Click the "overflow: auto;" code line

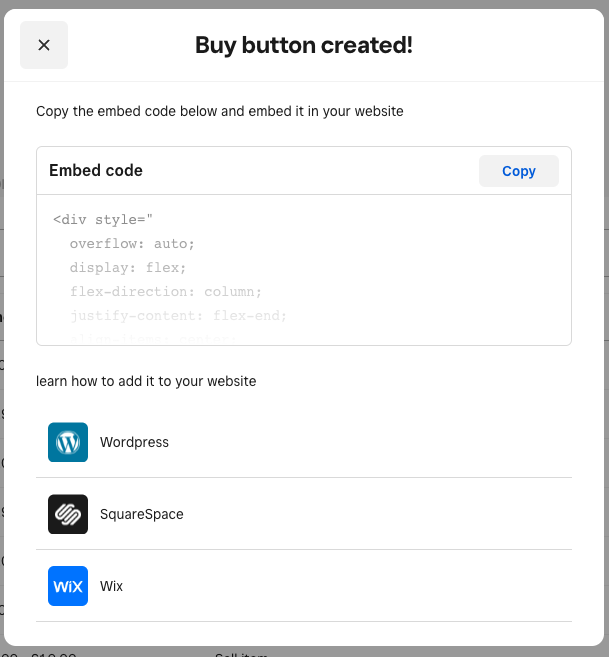tap(132, 244)
